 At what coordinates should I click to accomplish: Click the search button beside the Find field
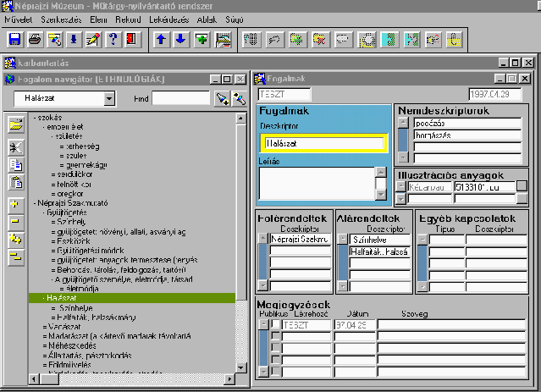222,99
